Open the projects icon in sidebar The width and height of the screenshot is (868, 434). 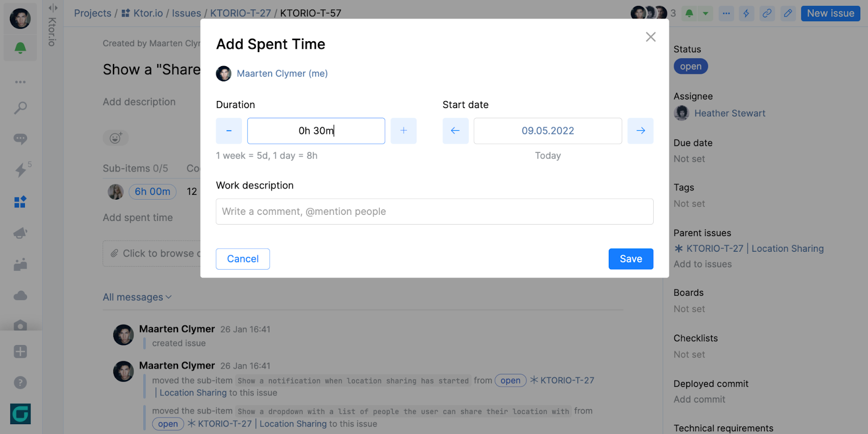(x=20, y=202)
